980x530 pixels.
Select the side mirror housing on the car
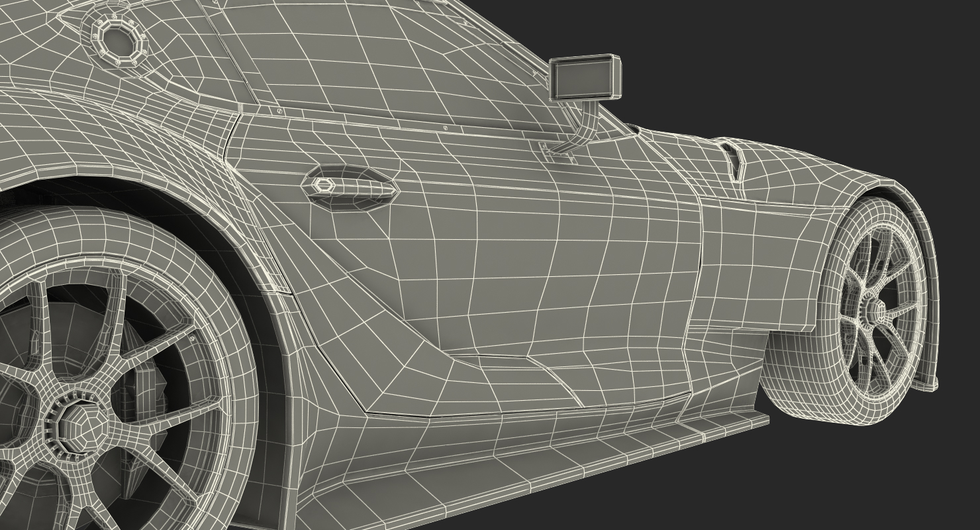[x=585, y=78]
